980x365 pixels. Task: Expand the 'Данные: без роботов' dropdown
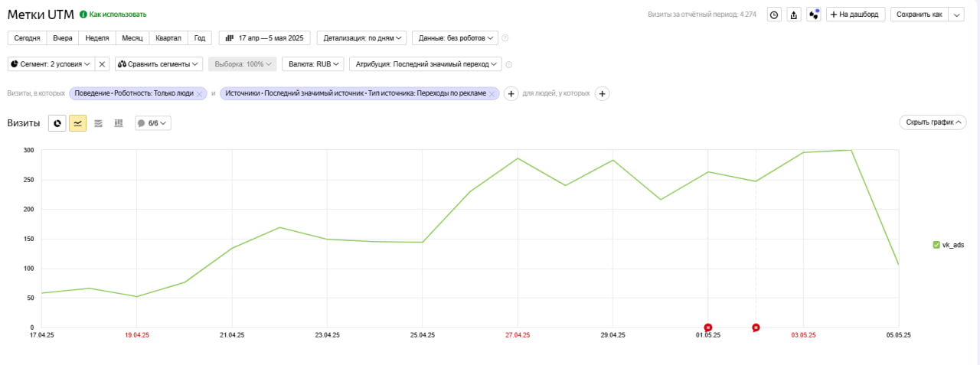click(455, 37)
